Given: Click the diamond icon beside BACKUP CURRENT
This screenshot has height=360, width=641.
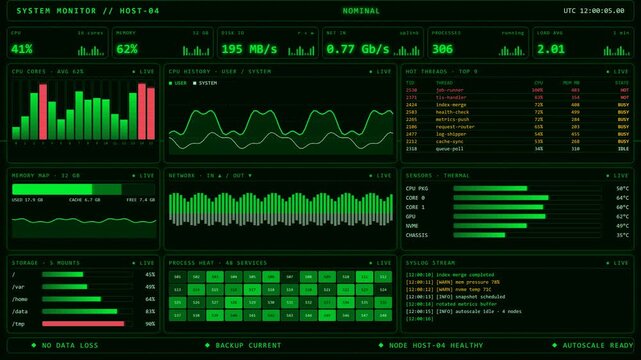Looking at the screenshot, I should click(207, 345).
